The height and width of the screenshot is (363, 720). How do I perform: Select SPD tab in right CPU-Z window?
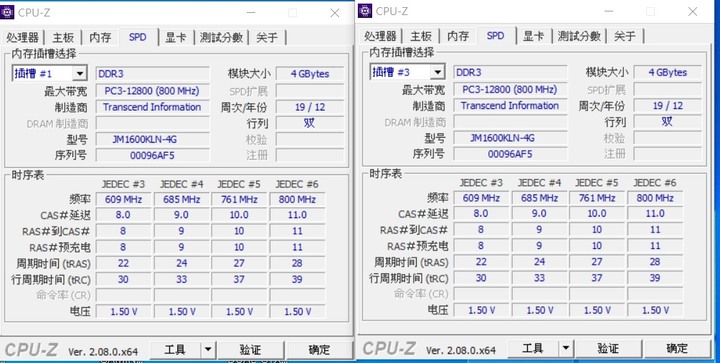coord(495,35)
